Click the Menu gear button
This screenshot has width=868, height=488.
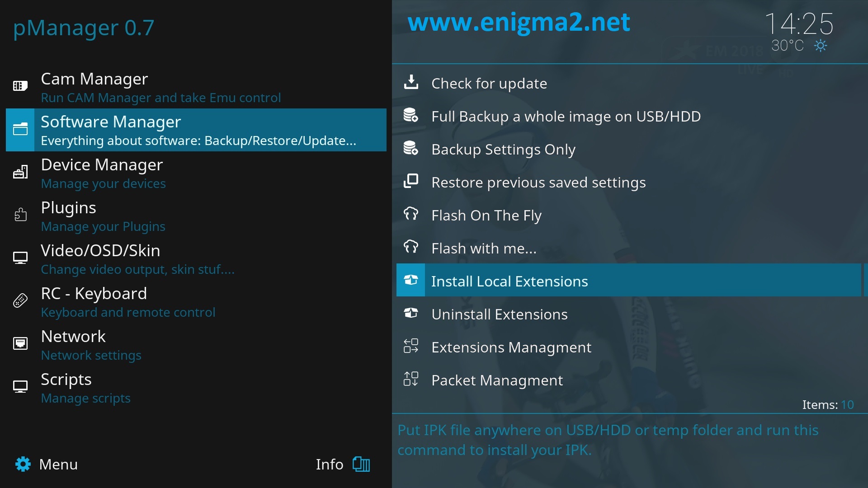[x=46, y=464]
